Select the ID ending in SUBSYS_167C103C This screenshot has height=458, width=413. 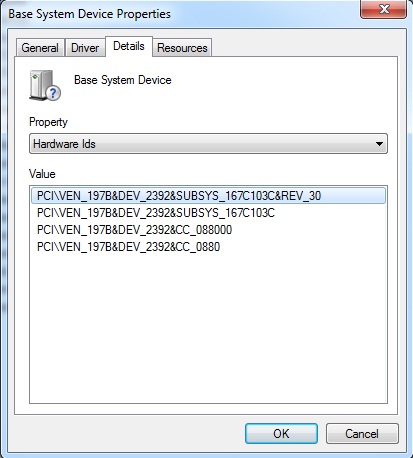156,213
